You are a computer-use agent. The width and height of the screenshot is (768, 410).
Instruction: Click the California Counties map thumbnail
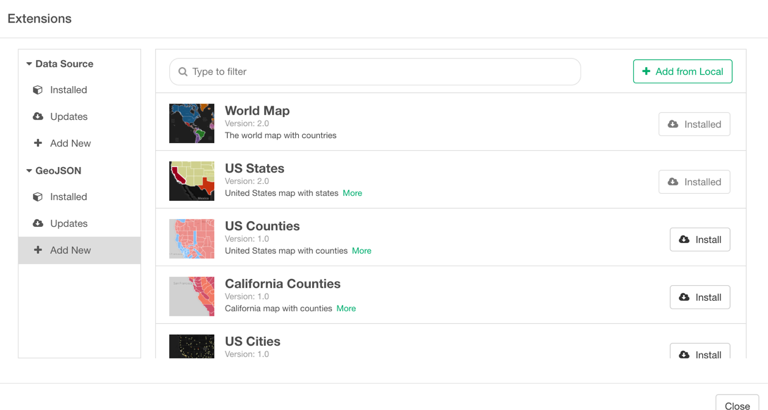point(192,297)
